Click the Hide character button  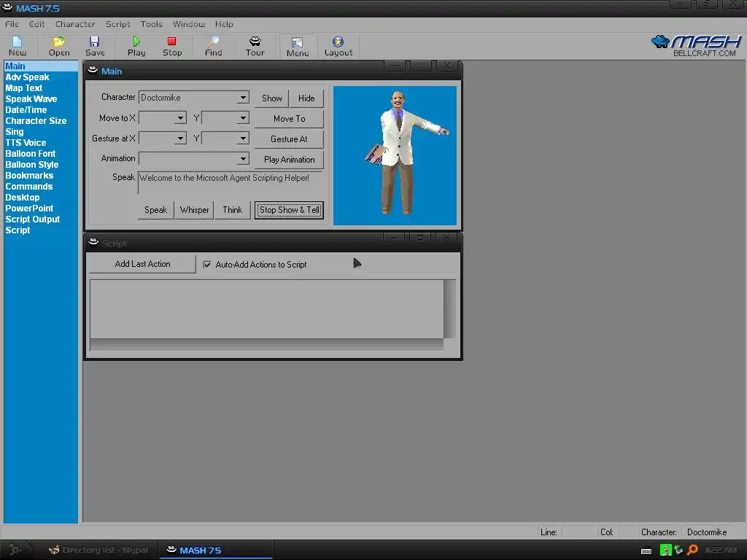(306, 98)
